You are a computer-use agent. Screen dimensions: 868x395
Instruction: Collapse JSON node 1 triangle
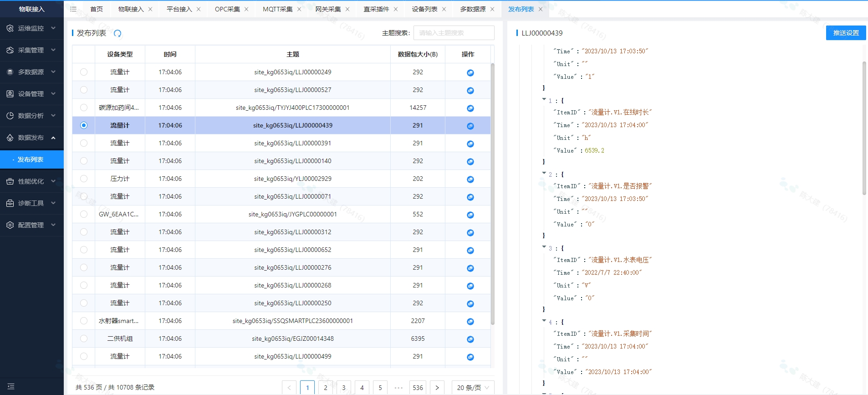544,99
